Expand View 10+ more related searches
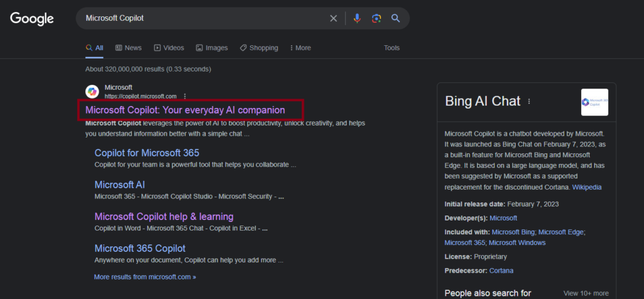Image resolution: width=644 pixels, height=299 pixels. 586,293
